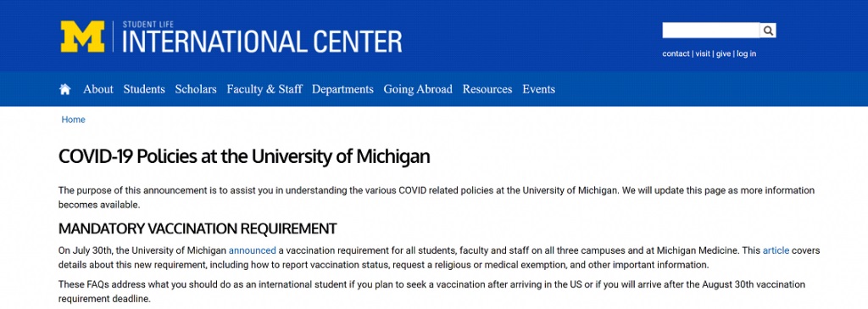Select Faculty & Staff in navigation
The image size is (868, 309).
click(264, 89)
